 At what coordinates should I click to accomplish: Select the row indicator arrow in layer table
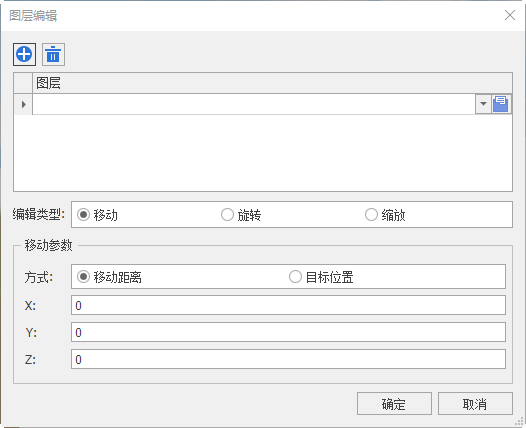coord(23,104)
